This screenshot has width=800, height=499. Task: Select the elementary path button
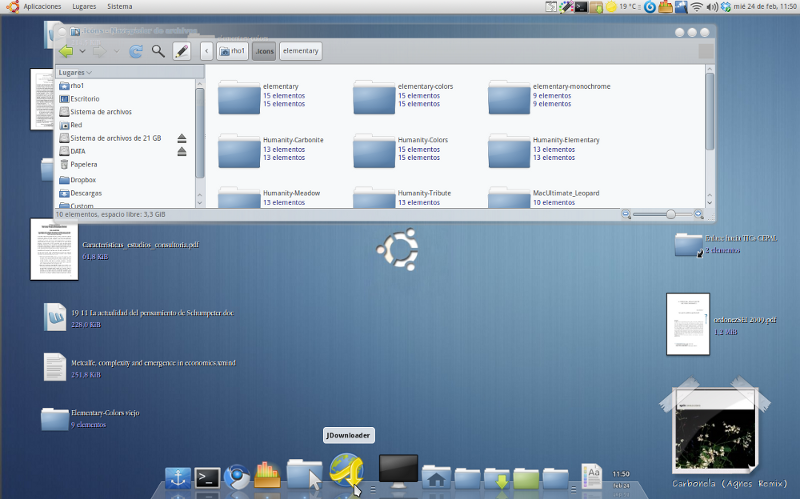click(301, 51)
